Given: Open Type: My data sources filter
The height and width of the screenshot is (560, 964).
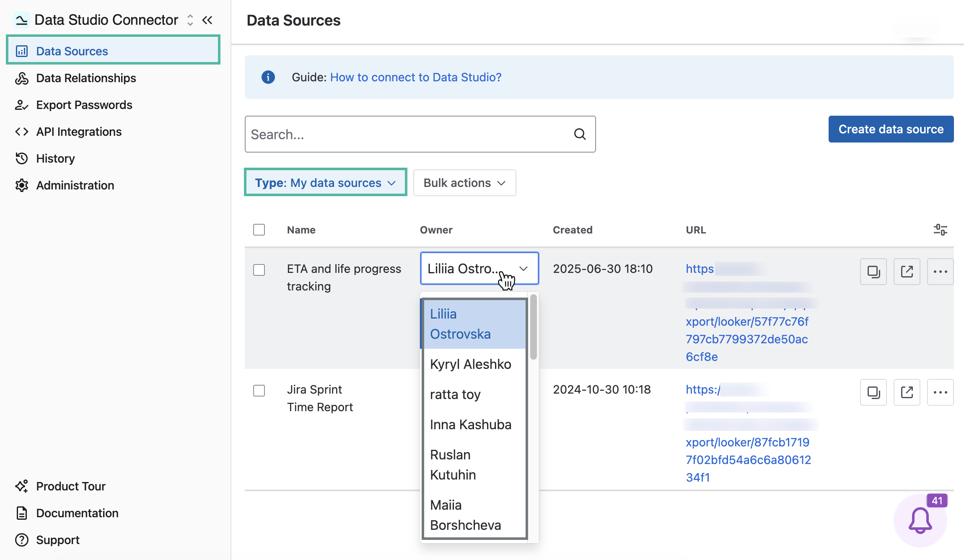Looking at the screenshot, I should tap(326, 182).
